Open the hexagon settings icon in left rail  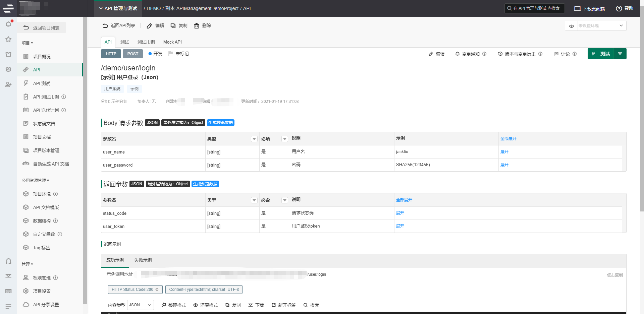pos(8,69)
